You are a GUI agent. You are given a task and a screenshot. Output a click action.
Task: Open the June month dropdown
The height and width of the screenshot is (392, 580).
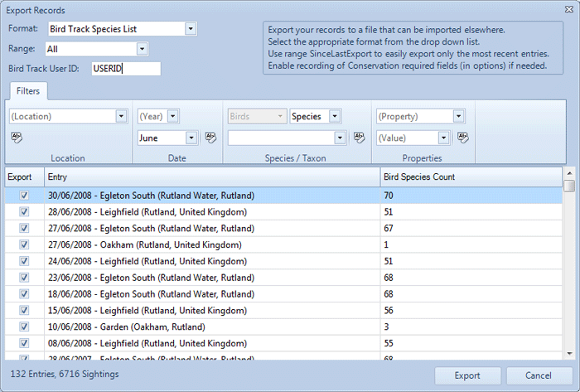[191, 138]
